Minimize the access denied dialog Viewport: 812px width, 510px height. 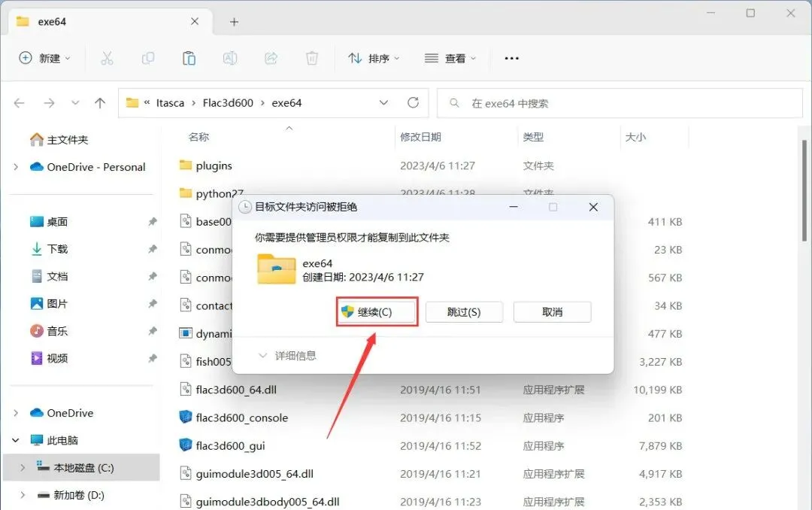point(514,207)
